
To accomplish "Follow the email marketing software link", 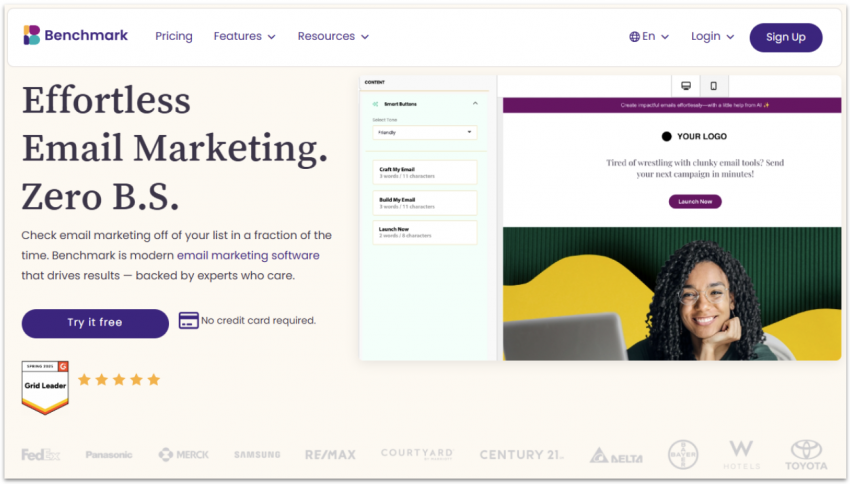I will 248,255.
